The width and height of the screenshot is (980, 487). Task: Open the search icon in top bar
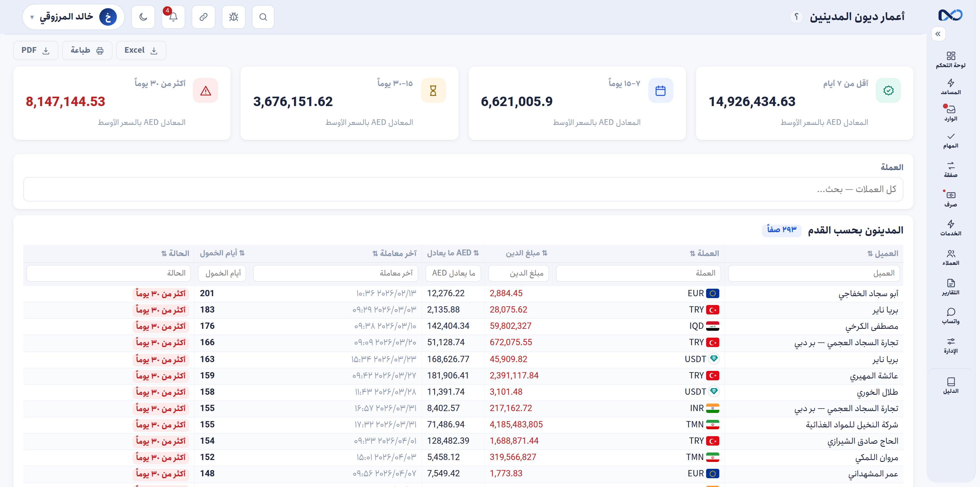tap(263, 17)
